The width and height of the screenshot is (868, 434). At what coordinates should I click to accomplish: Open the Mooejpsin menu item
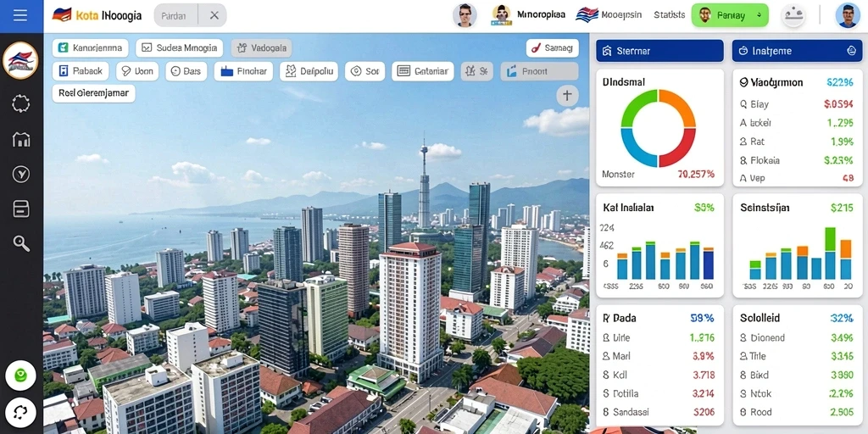pyautogui.click(x=609, y=15)
